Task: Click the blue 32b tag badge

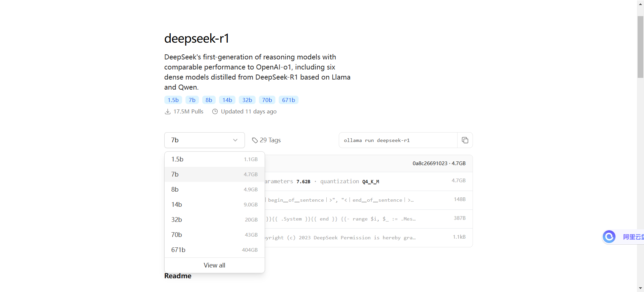Action: tap(247, 100)
